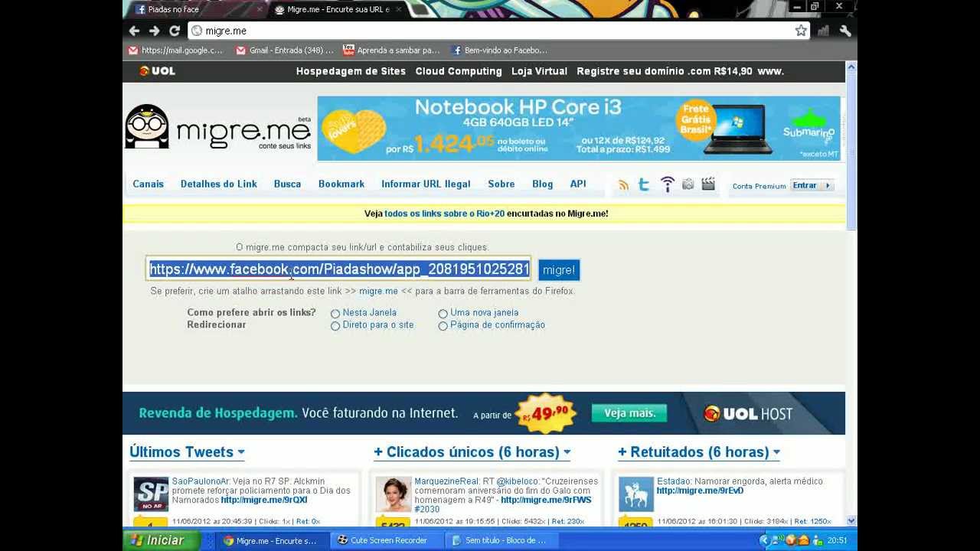Viewport: 980px width, 551px height.
Task: Open Busca menu item
Action: 288,184
